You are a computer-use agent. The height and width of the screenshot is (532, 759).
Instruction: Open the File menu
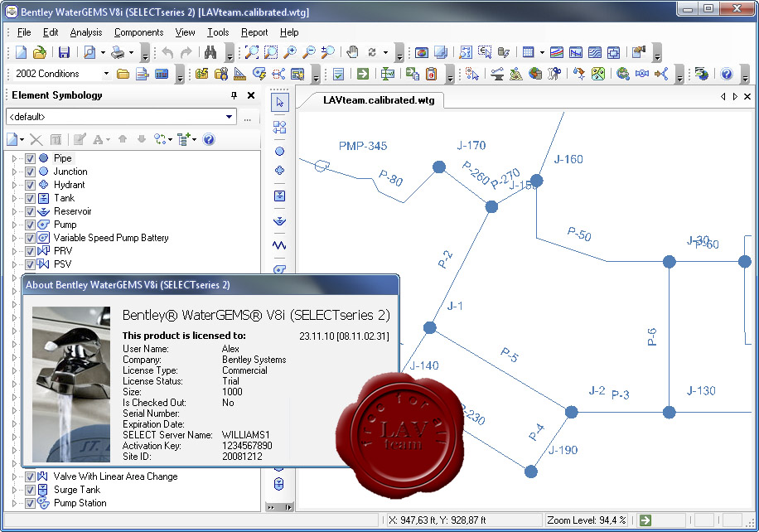tap(24, 32)
